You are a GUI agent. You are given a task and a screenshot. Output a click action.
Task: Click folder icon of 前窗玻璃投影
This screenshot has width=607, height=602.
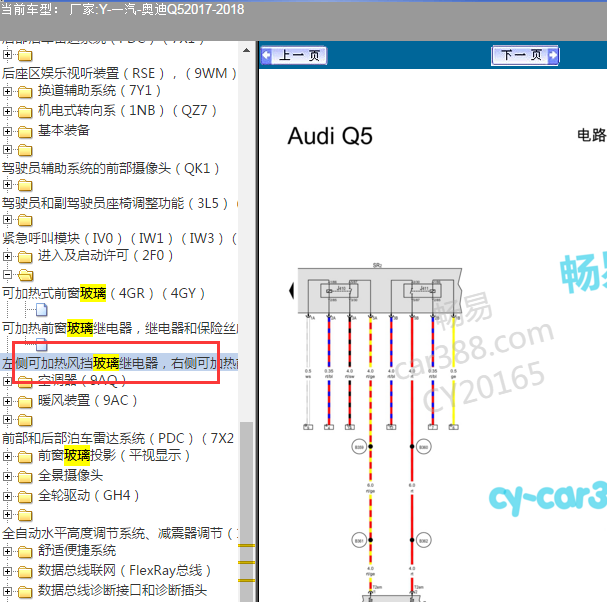click(25, 457)
